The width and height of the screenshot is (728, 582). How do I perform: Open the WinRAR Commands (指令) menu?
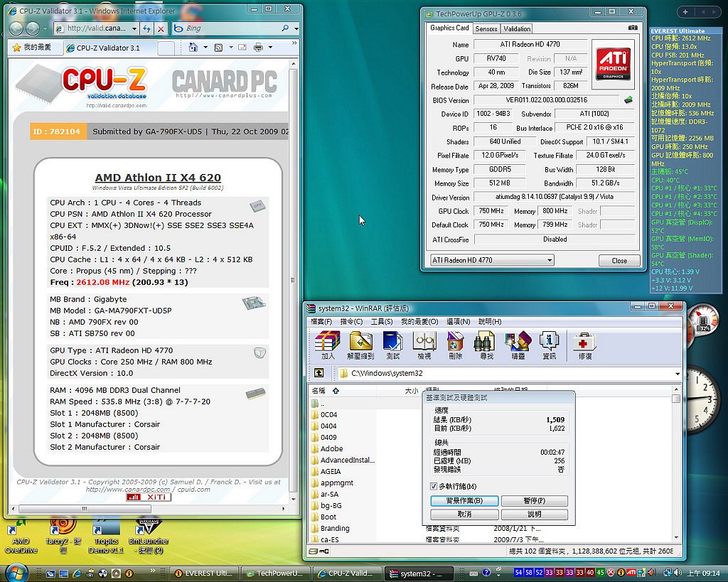[351, 322]
